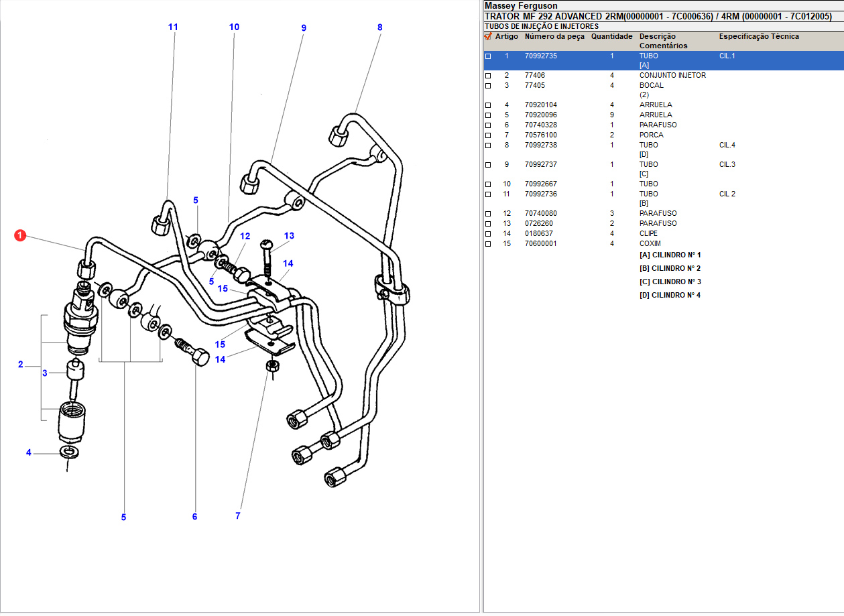The width and height of the screenshot is (844, 616).
Task: Click callout number 13 above the screw
Action: pos(289,236)
